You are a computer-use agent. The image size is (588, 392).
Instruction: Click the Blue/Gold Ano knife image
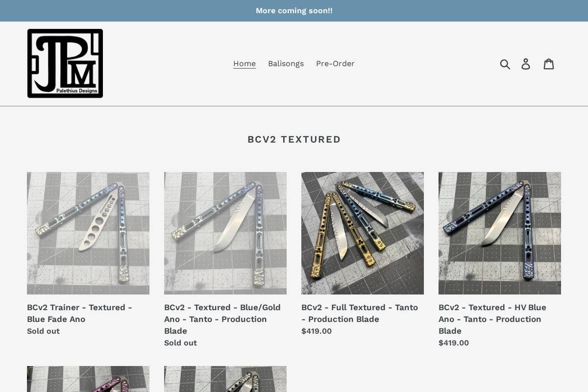pos(225,233)
